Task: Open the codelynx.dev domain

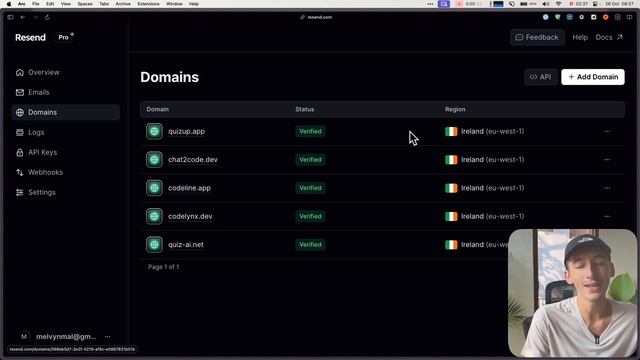Action: tap(190, 216)
